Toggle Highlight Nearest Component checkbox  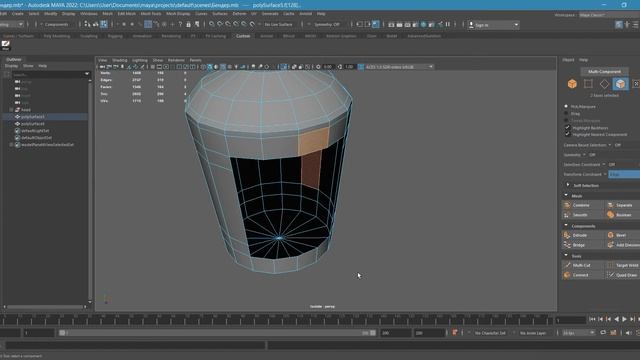coord(567,134)
